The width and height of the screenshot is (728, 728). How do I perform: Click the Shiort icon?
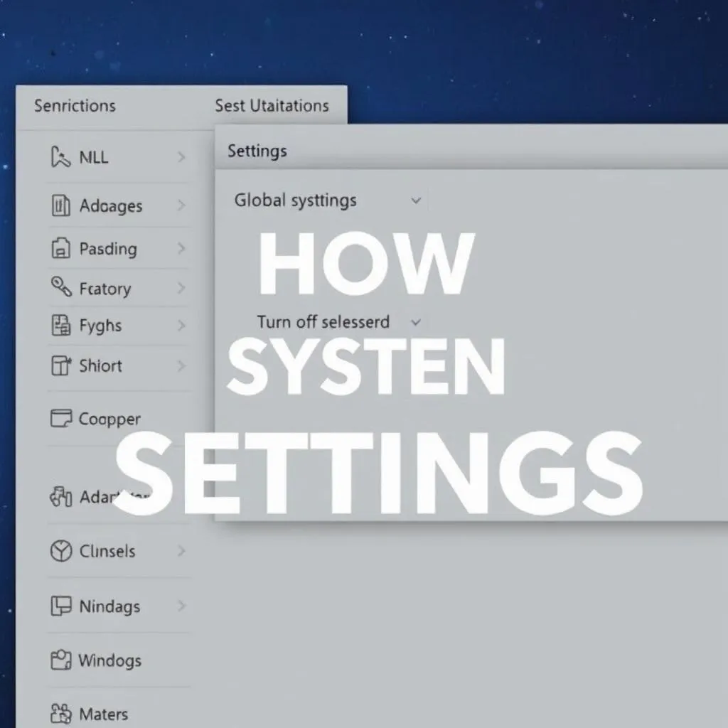[61, 366]
